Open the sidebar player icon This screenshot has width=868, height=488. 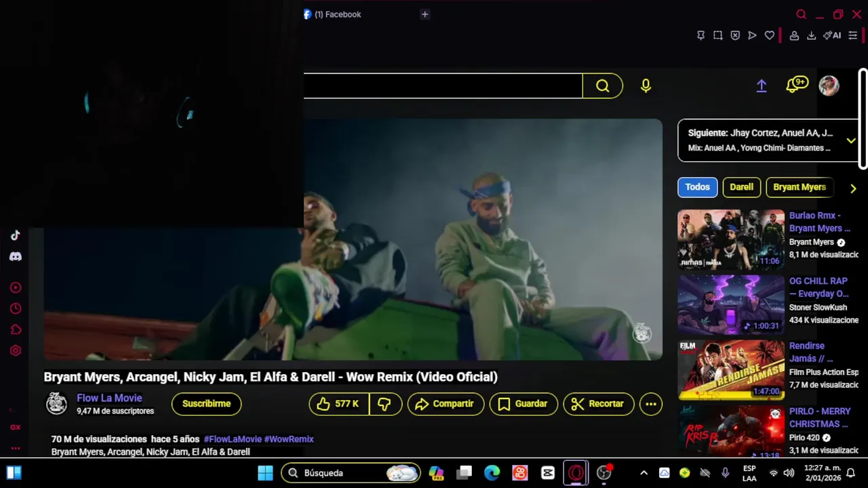tap(16, 287)
